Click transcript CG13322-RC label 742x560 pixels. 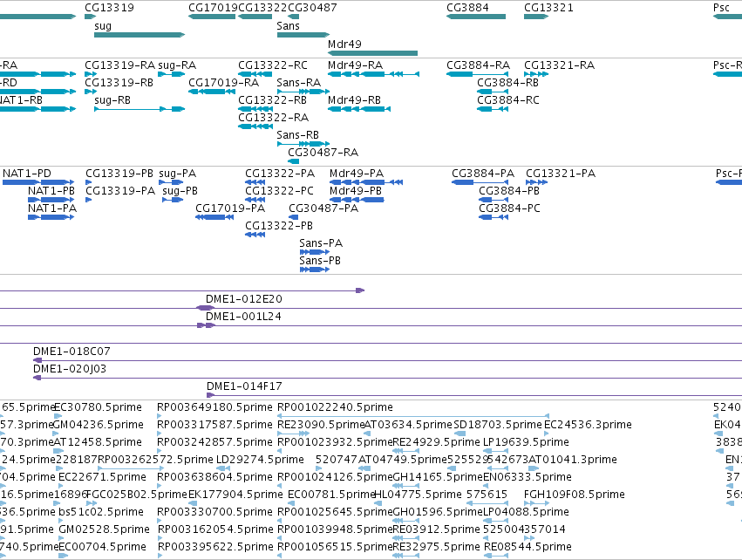pyautogui.click(x=273, y=65)
